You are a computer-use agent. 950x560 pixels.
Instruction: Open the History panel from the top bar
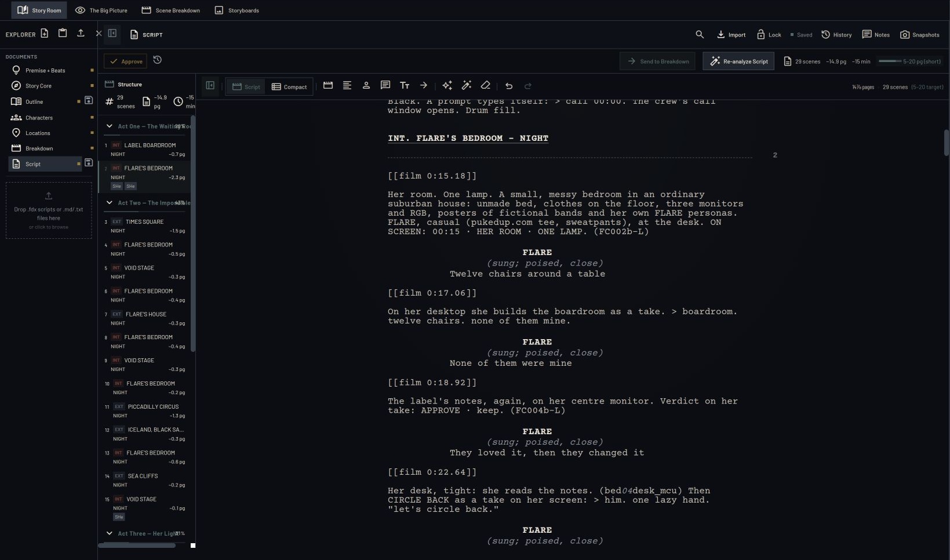click(x=836, y=34)
